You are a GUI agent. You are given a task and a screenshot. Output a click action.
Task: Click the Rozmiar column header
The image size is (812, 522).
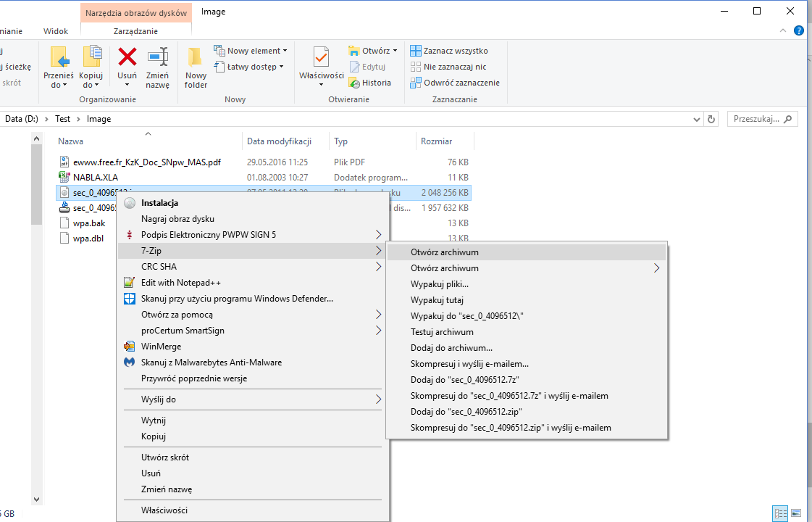tap(436, 141)
